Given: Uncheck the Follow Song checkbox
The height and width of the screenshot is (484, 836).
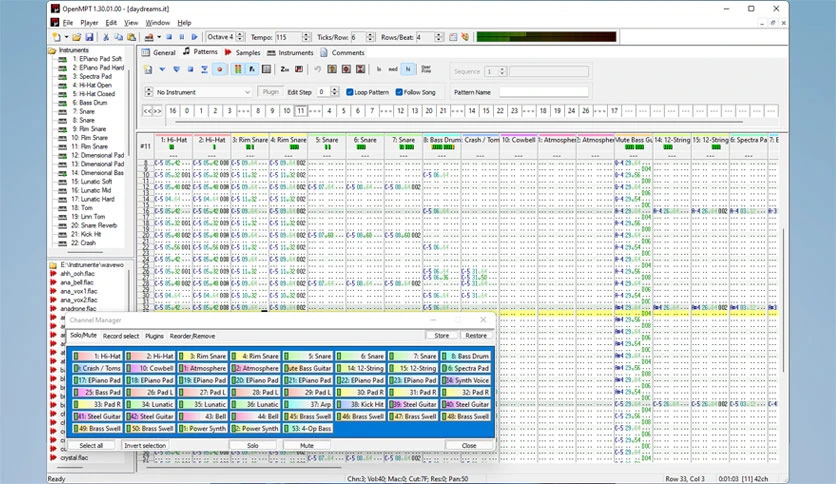Looking at the screenshot, I should 399,92.
